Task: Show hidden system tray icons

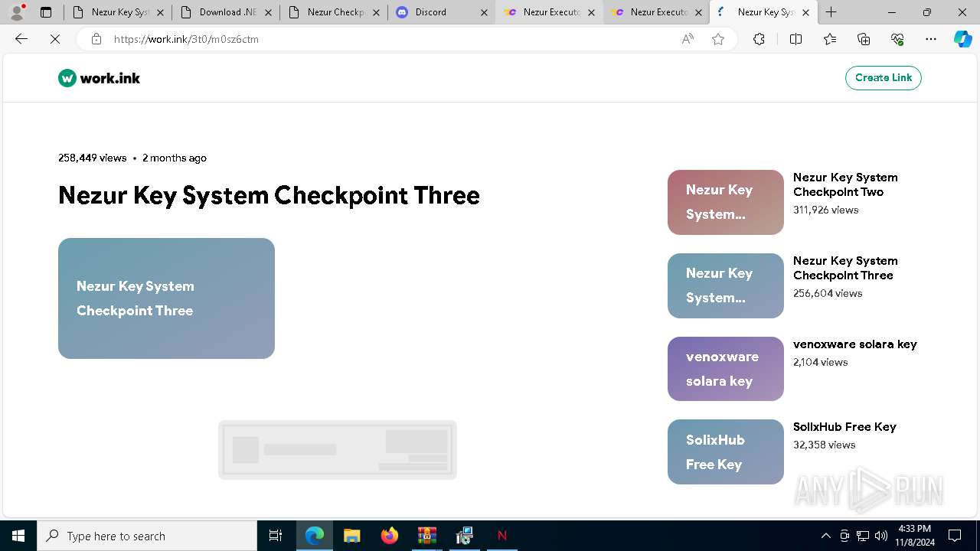Action: coord(825,536)
